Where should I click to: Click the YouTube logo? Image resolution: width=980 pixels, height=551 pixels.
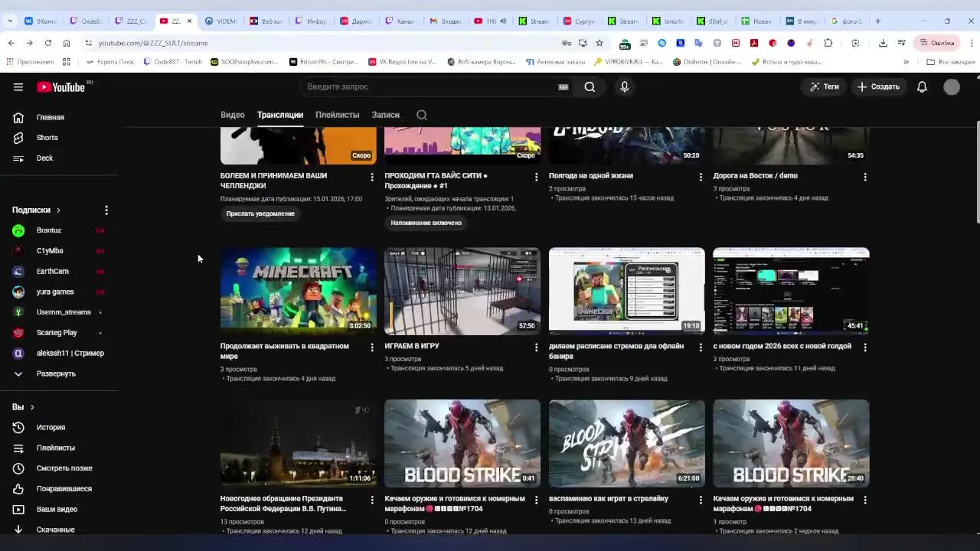pyautogui.click(x=63, y=87)
